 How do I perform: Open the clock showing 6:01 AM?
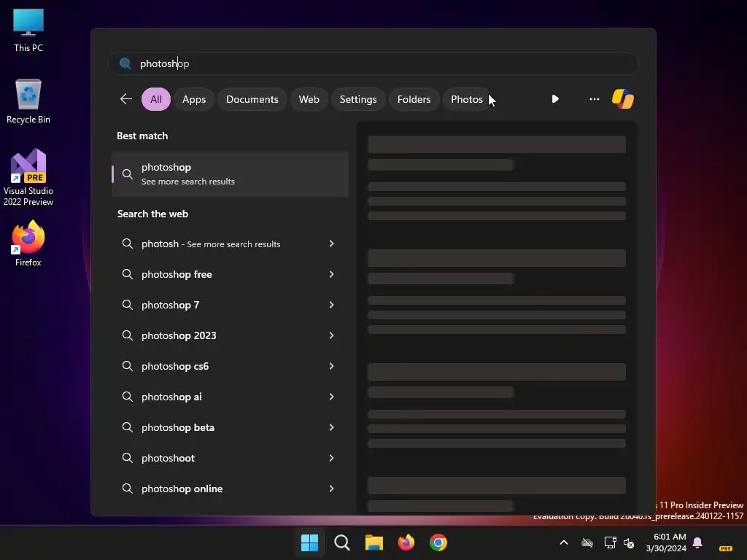pyautogui.click(x=666, y=542)
